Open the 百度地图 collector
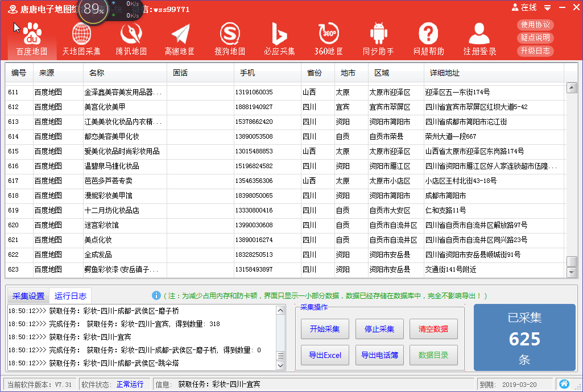This screenshot has width=583, height=392. 32,39
